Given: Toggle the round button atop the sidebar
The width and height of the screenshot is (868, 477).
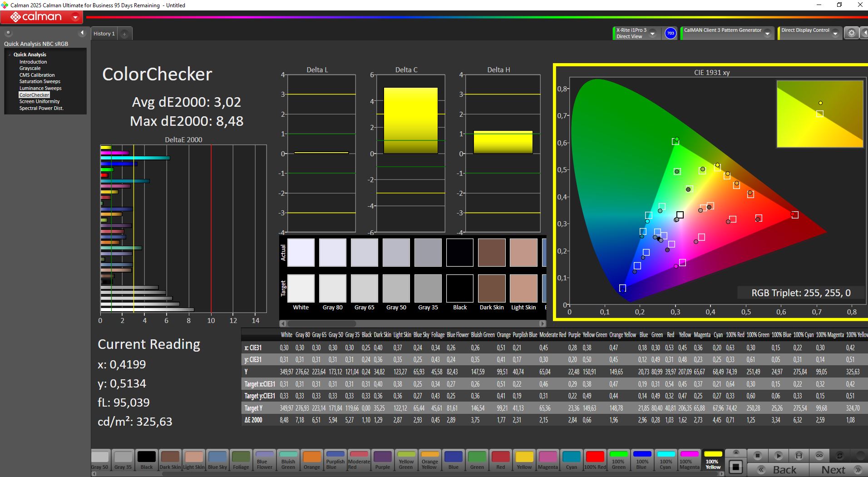Looking at the screenshot, I should [8, 33].
